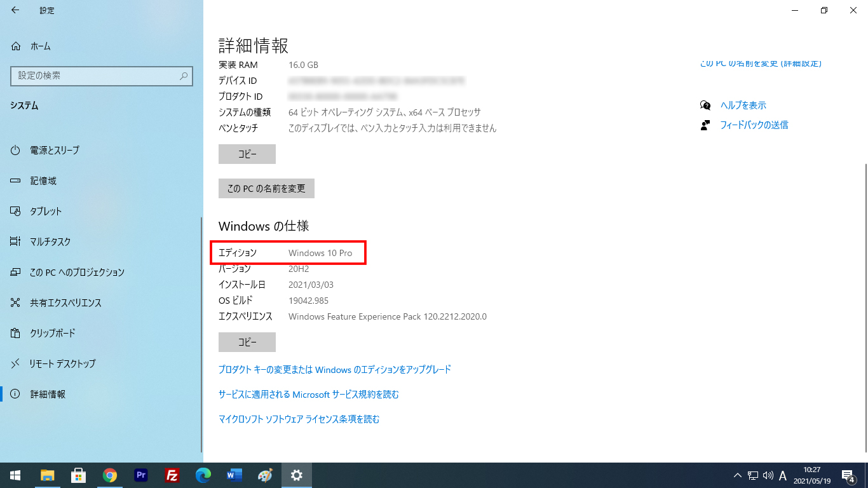Image resolution: width=868 pixels, height=488 pixels.
Task: Open リモート デスクトップ settings
Action: click(62, 364)
